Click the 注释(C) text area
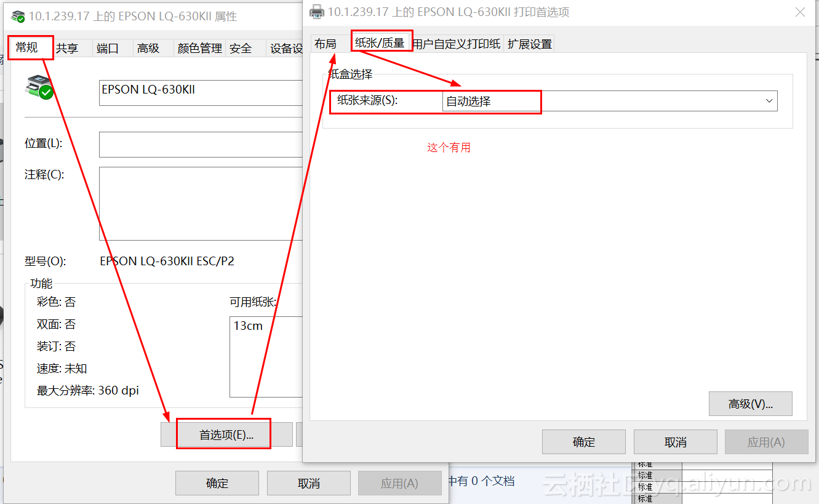Viewport: 819px width, 504px height. click(x=202, y=204)
